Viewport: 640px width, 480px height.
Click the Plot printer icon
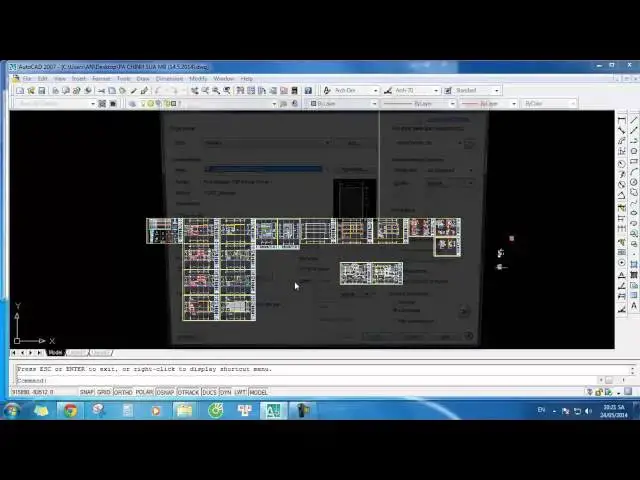[x=55, y=91]
